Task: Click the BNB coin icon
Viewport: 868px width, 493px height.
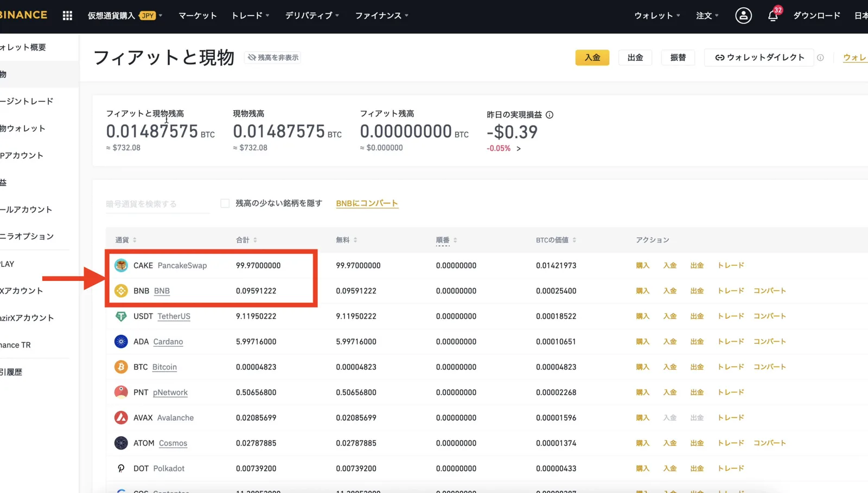Action: click(x=121, y=291)
